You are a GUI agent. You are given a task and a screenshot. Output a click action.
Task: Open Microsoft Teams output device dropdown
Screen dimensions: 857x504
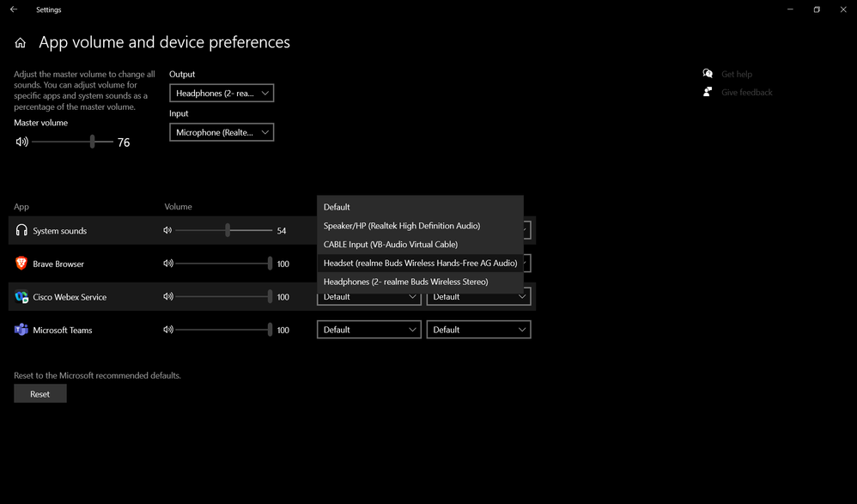tap(369, 330)
